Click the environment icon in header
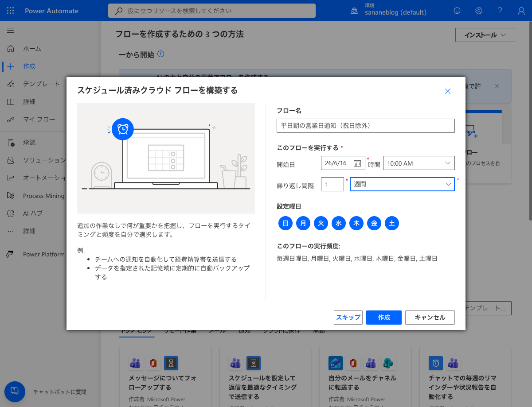This screenshot has width=532, height=407. pyautogui.click(x=354, y=11)
